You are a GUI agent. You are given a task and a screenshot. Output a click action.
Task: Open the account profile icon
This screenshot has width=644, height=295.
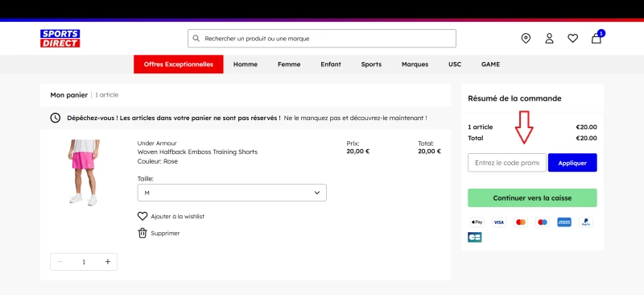[x=549, y=38]
